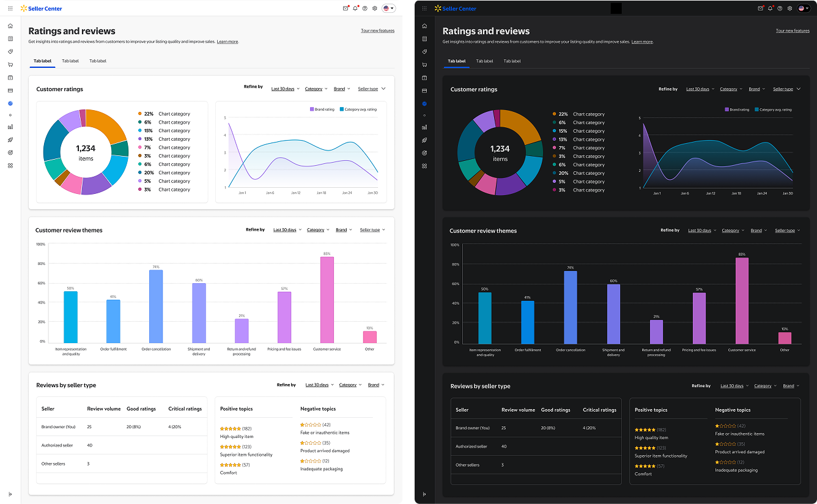
Task: Expand the light sidebar using the bottom arrow icon
Action: point(10,494)
